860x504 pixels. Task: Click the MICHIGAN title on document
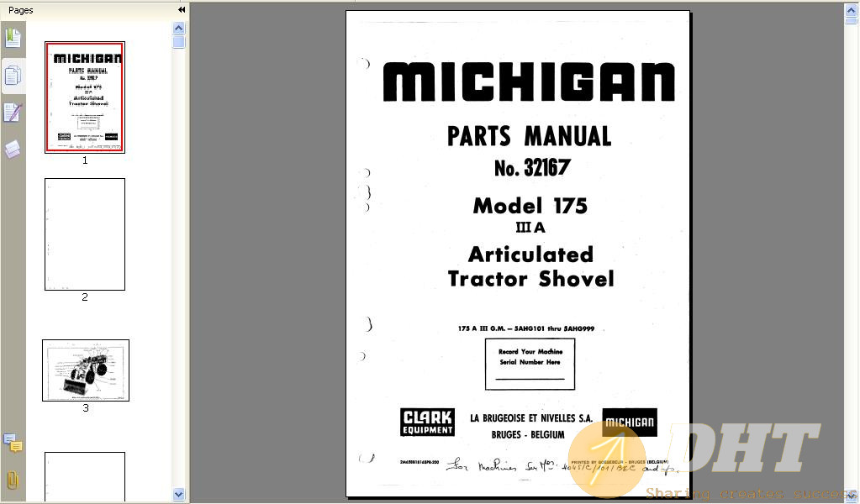click(x=529, y=81)
